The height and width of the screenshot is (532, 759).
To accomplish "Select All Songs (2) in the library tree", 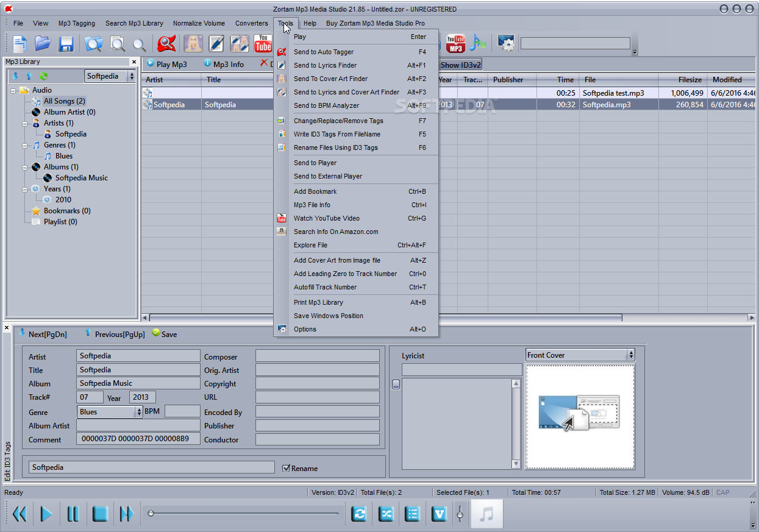I will [x=64, y=101].
